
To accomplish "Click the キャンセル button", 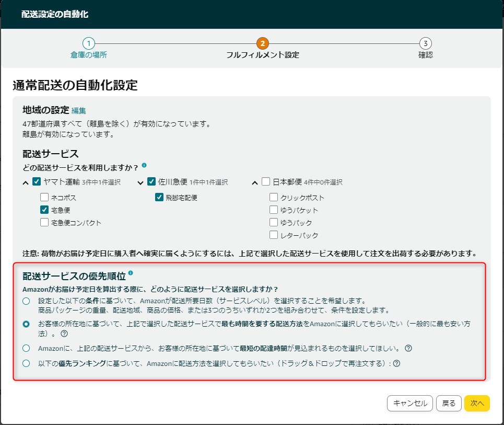I will (410, 403).
